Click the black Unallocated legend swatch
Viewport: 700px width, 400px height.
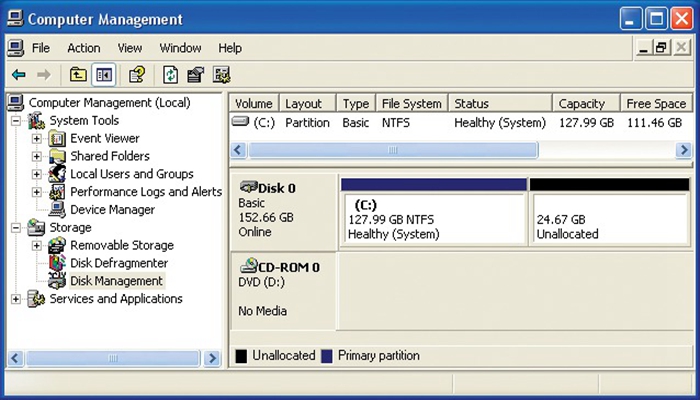point(241,356)
